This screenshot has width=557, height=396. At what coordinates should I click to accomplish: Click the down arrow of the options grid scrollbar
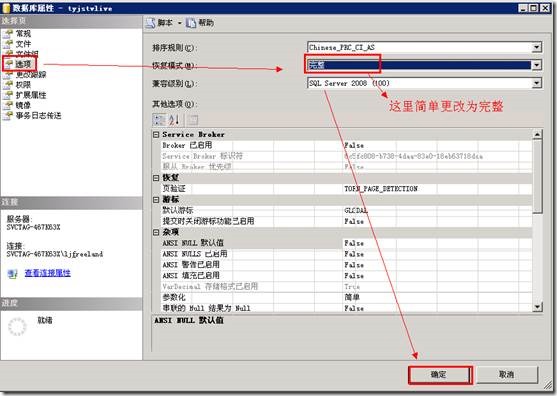537,307
